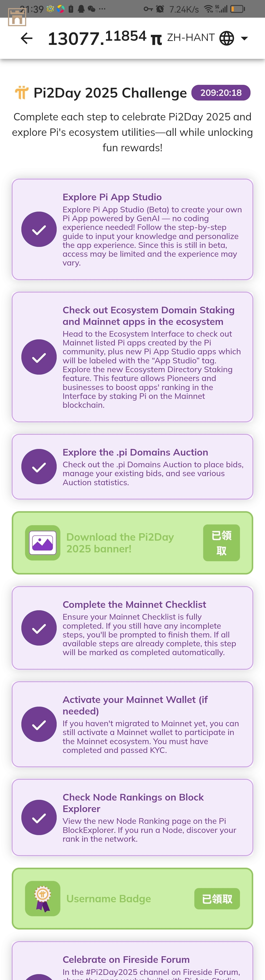Click the Username Badge ribbon icon
265x980 pixels.
[43, 899]
